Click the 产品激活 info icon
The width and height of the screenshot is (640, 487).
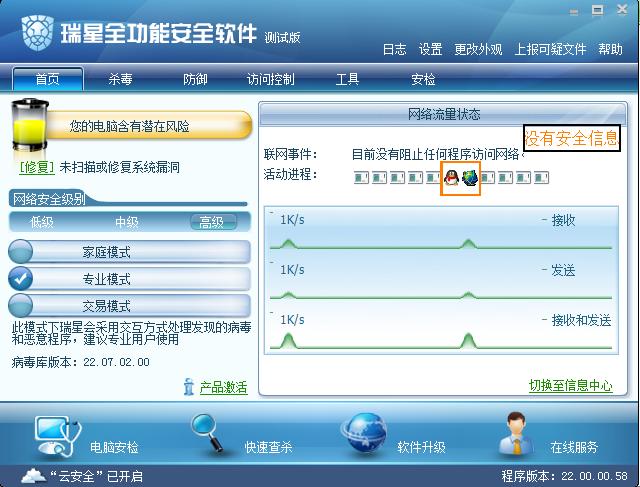pos(189,387)
